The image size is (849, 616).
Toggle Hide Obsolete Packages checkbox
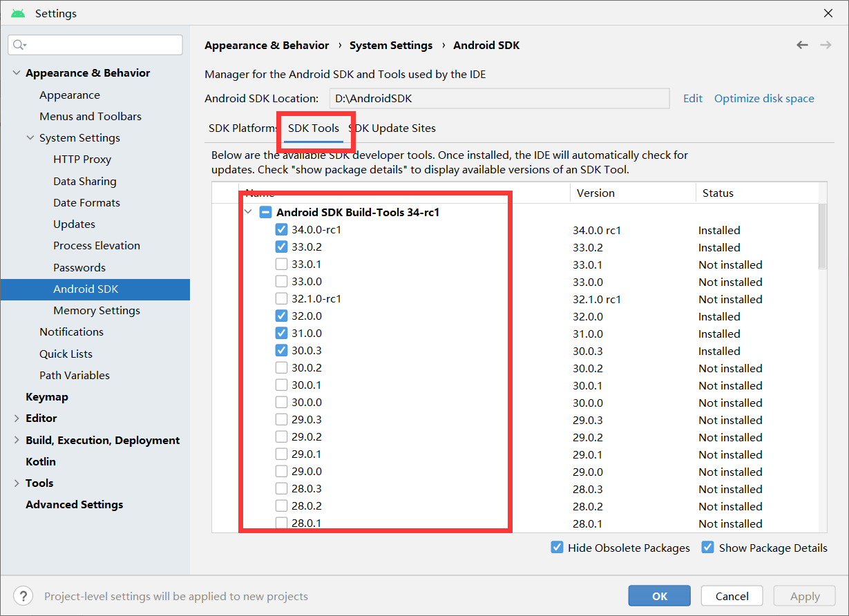(557, 548)
